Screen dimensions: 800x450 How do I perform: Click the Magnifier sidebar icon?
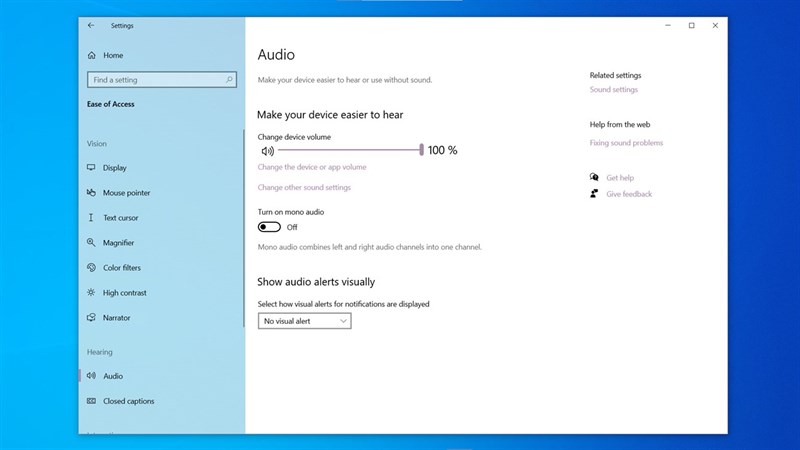[91, 242]
